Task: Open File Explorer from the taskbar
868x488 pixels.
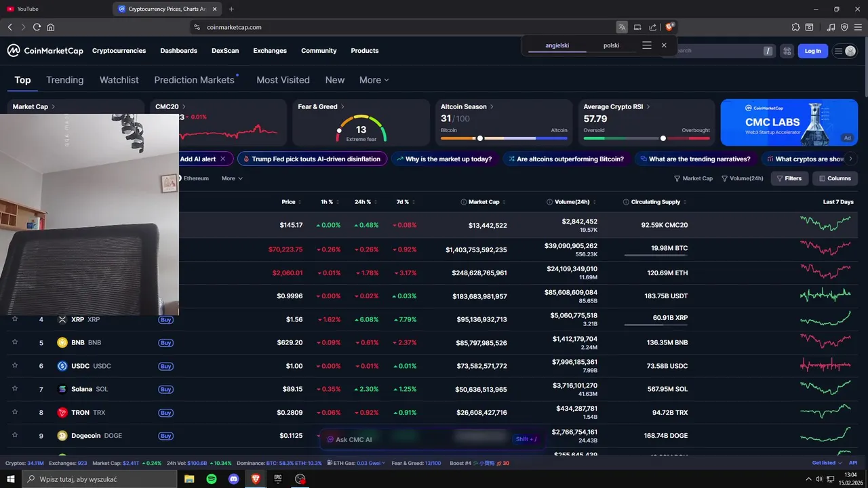Action: 190,479
